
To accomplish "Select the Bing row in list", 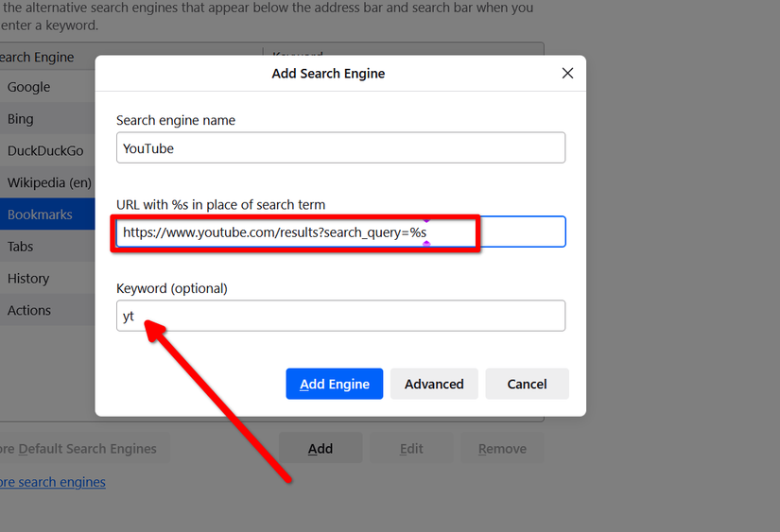I will pyautogui.click(x=47, y=118).
